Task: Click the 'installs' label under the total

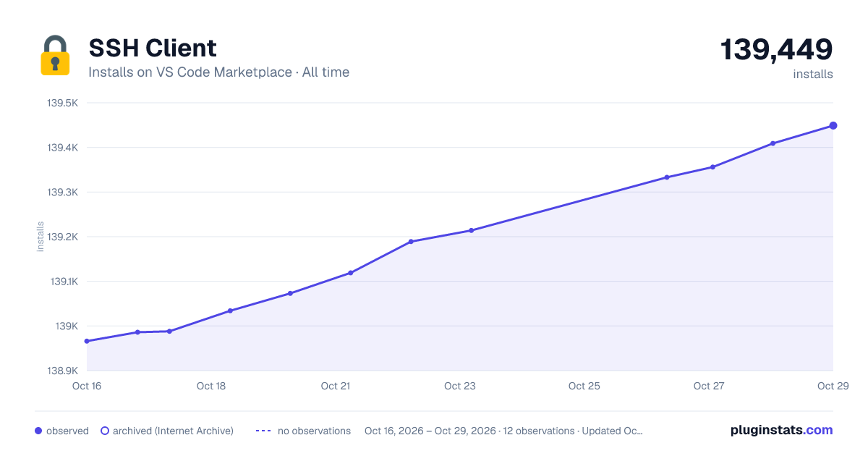Action: click(813, 74)
